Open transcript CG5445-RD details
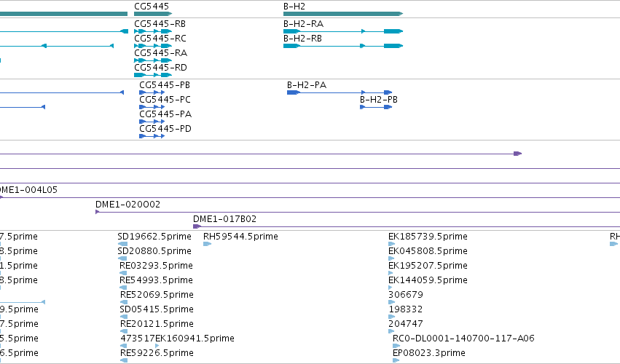Screen dimensions: 620x364 pyautogui.click(x=160, y=68)
